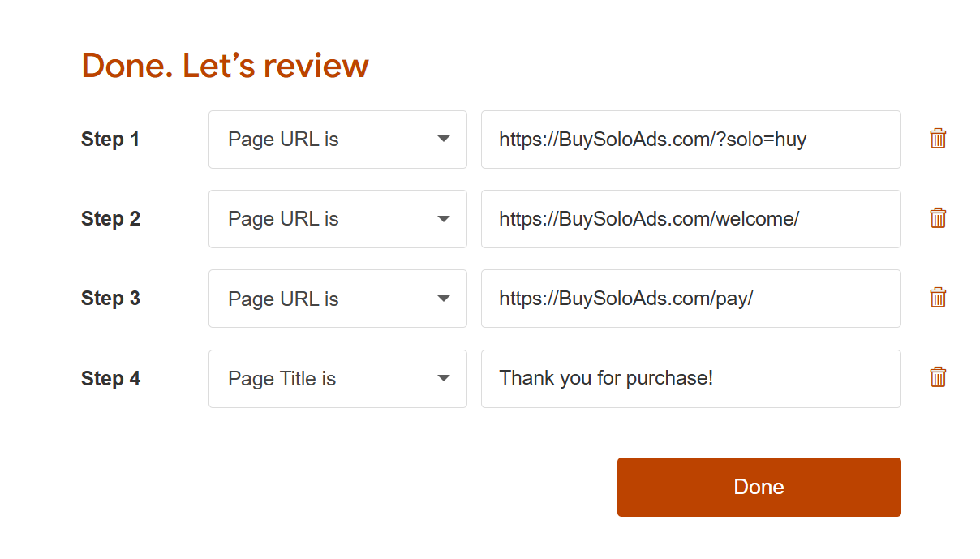Click the trash icon beside Step 3

938,298
